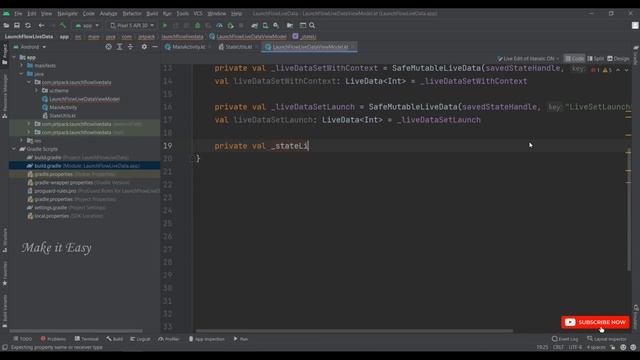Open Project panel settings gear

pyautogui.click(x=144, y=47)
